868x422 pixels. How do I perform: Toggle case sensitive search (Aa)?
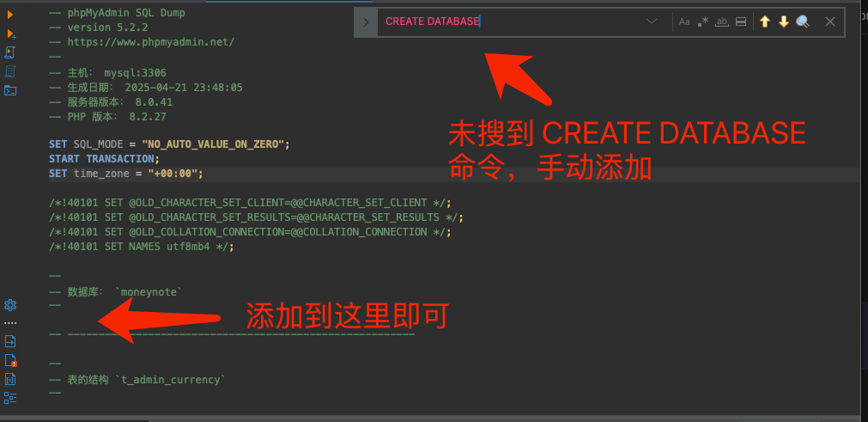[x=684, y=21]
